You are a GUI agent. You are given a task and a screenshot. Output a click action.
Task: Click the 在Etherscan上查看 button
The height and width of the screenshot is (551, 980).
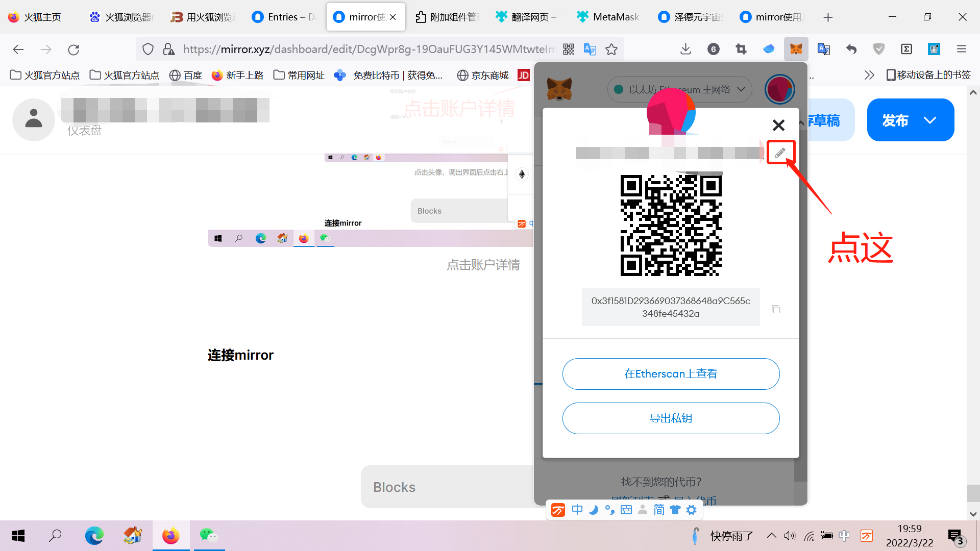671,374
